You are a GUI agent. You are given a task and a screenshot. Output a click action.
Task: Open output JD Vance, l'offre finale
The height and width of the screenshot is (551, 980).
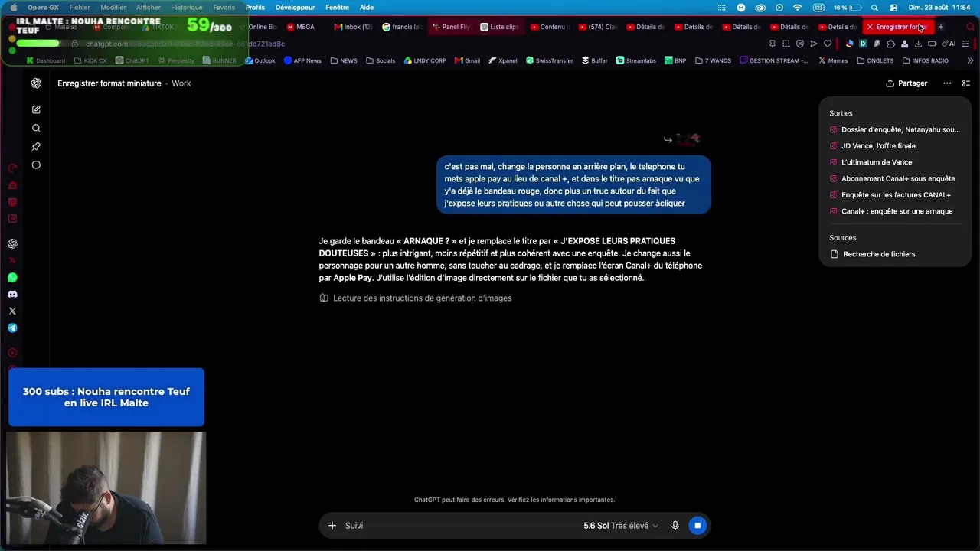pos(895,146)
